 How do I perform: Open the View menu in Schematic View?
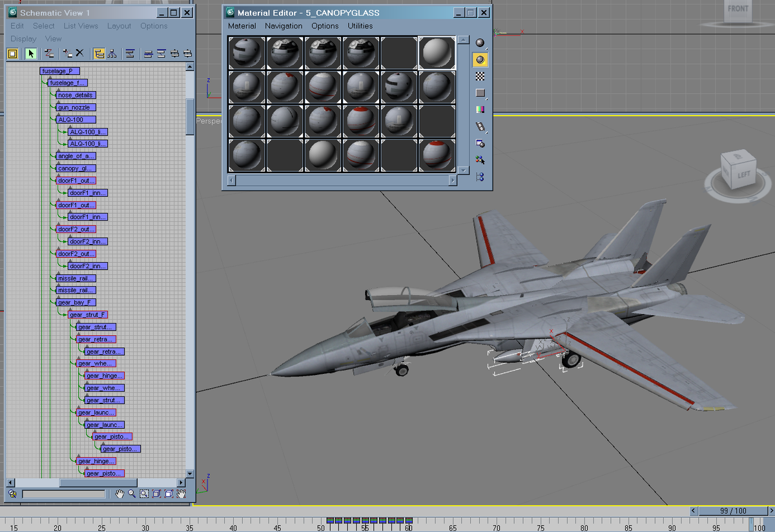54,39
